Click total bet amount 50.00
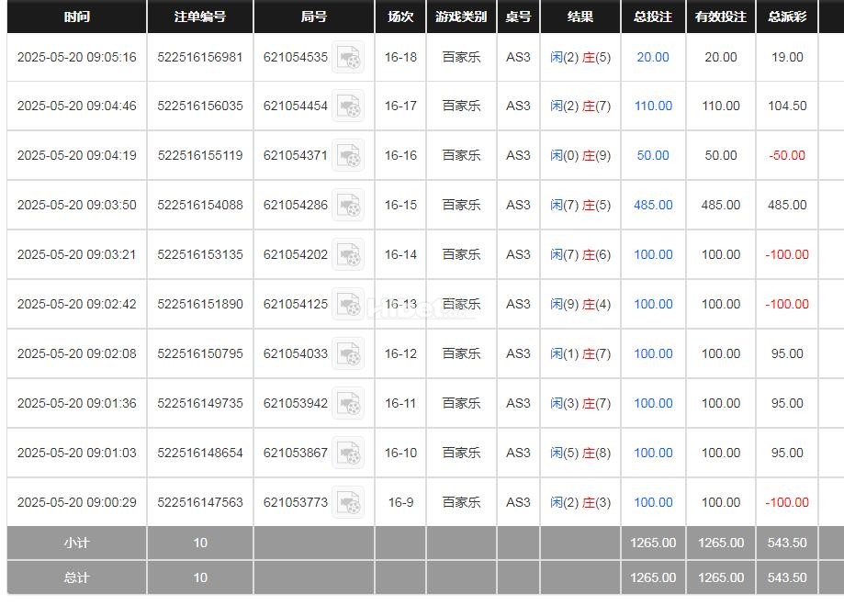844x616 pixels. 653,155
